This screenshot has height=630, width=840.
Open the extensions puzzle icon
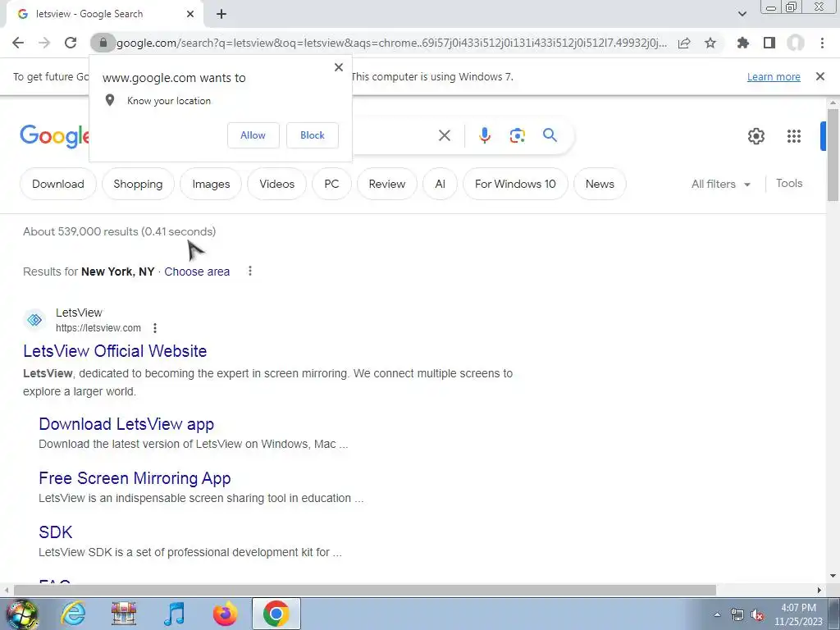[x=743, y=43]
